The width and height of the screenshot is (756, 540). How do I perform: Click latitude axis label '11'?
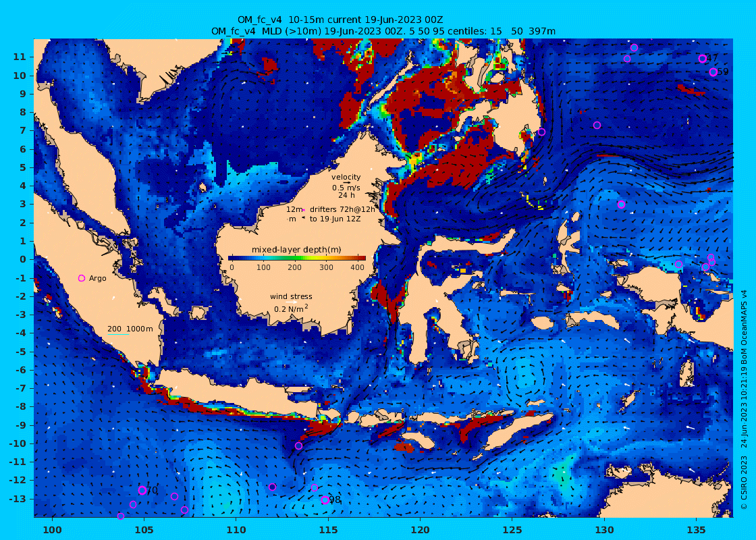(x=20, y=57)
